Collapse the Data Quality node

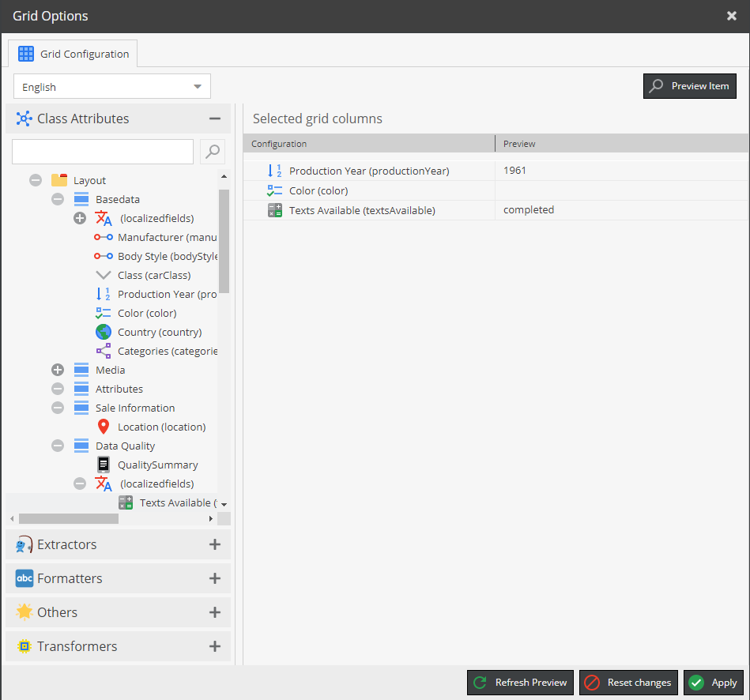(58, 446)
